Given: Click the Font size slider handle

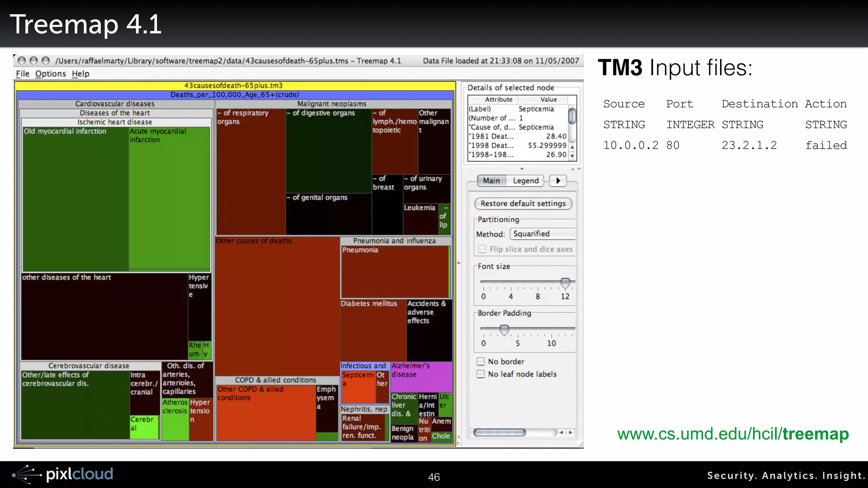Looking at the screenshot, I should pos(565,283).
